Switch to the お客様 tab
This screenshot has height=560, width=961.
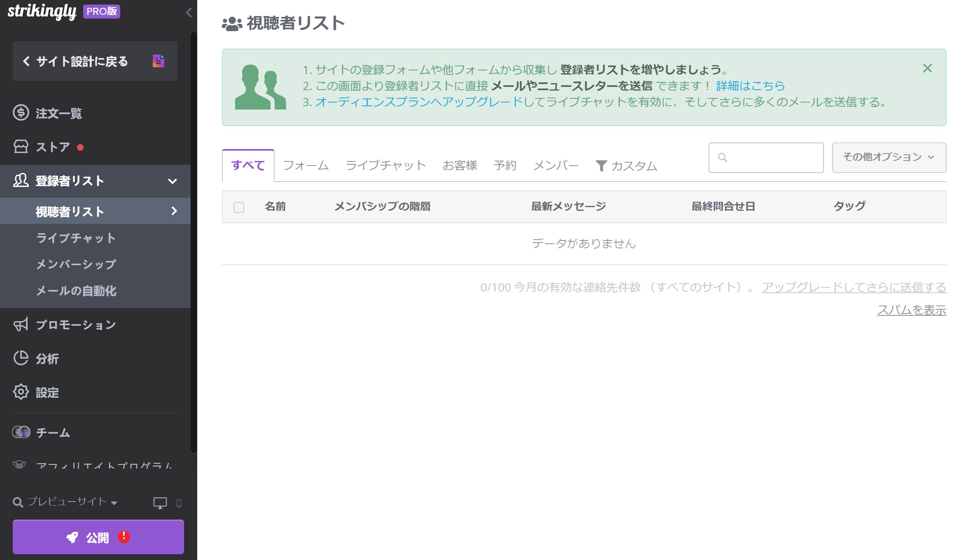click(460, 165)
